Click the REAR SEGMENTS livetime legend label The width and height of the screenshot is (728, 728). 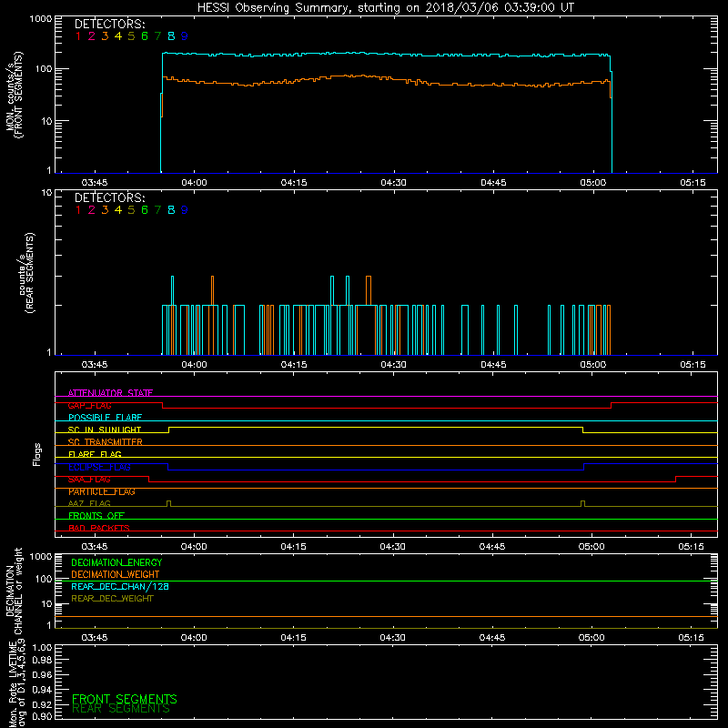121,709
